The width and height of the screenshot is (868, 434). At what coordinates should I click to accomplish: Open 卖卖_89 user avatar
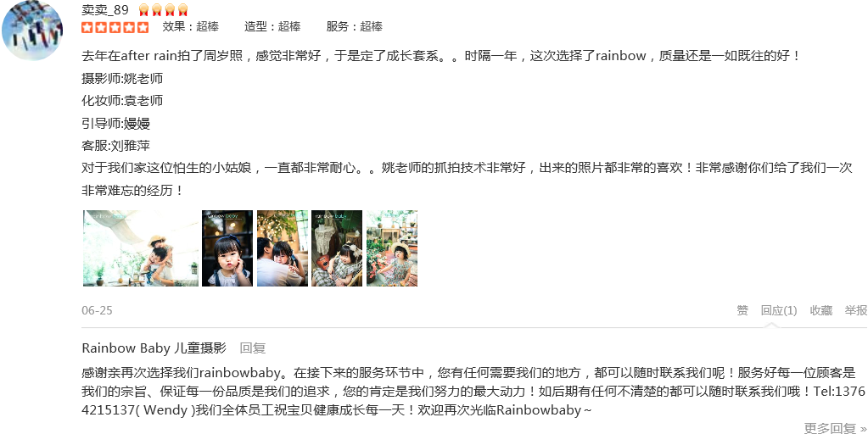32,30
